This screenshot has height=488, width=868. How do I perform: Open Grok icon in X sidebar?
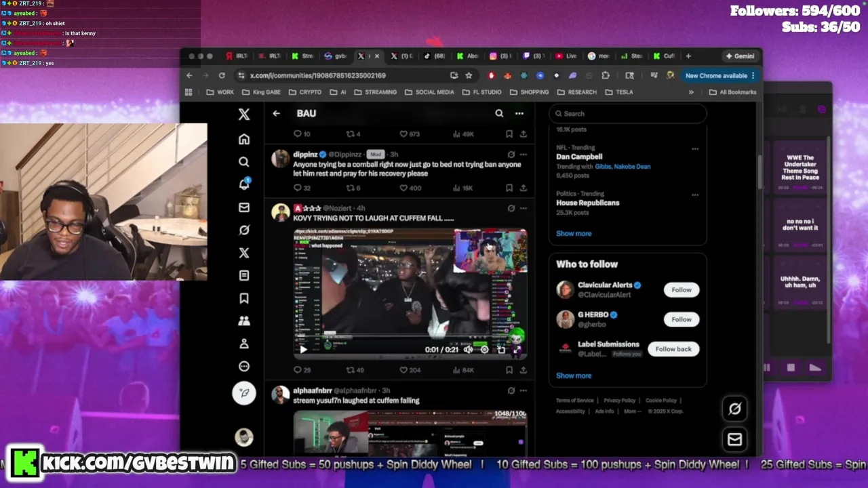point(244,230)
